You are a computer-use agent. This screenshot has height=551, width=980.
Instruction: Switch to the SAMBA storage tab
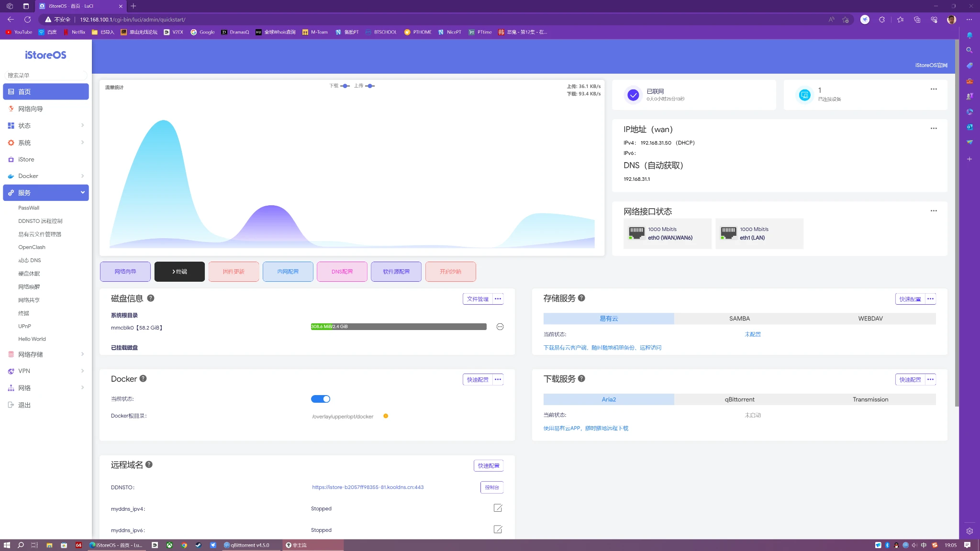click(x=739, y=319)
